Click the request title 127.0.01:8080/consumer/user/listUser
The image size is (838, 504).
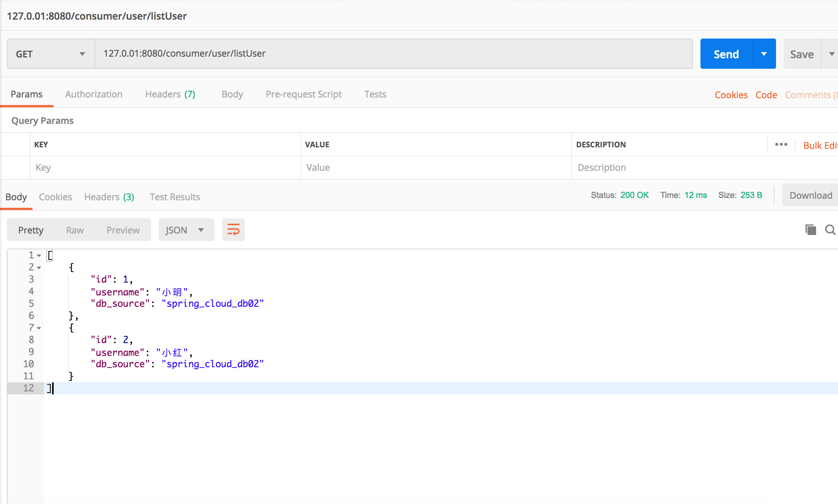[97, 16]
